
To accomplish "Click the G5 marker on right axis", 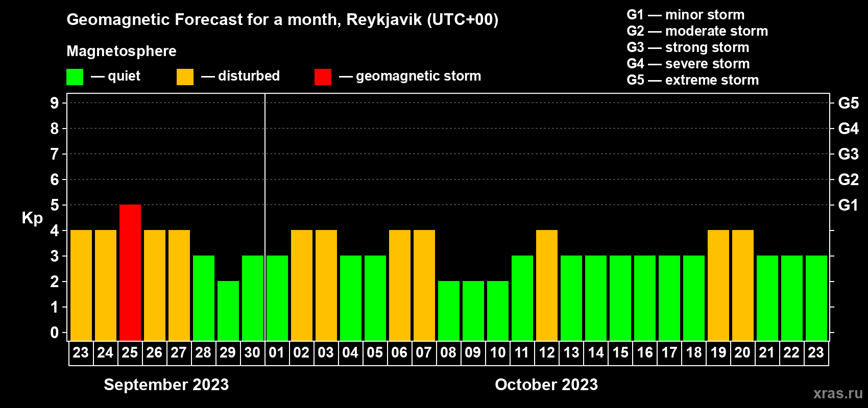I will pos(848,103).
